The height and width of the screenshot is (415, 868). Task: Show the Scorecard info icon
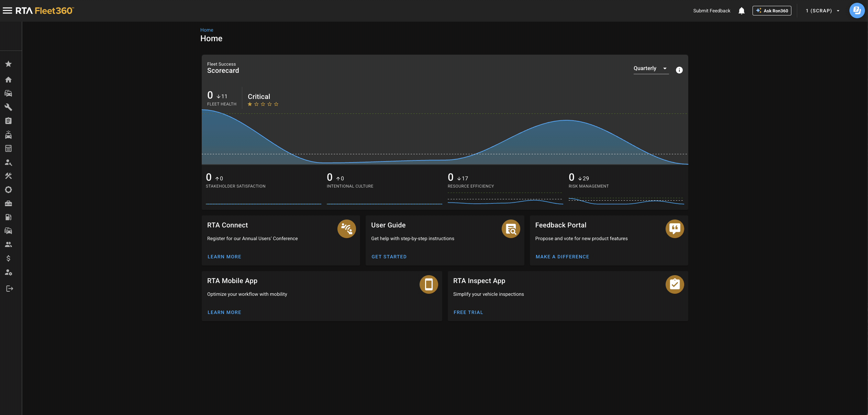[x=679, y=70]
